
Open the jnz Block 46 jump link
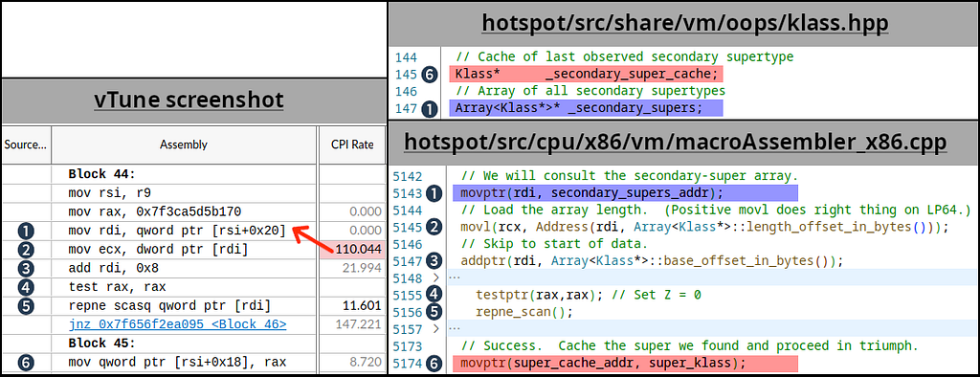[x=177, y=324]
